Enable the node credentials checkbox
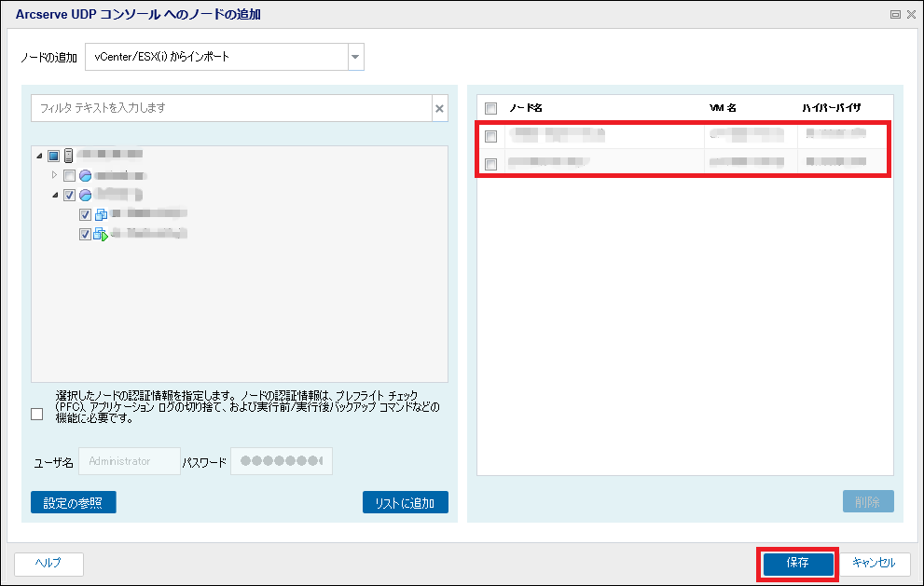 click(37, 414)
